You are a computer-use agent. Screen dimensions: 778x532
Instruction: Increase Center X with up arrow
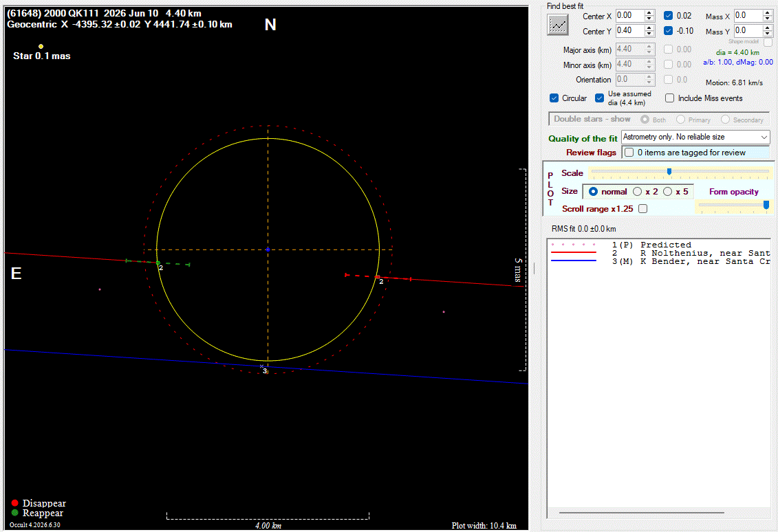pos(649,13)
